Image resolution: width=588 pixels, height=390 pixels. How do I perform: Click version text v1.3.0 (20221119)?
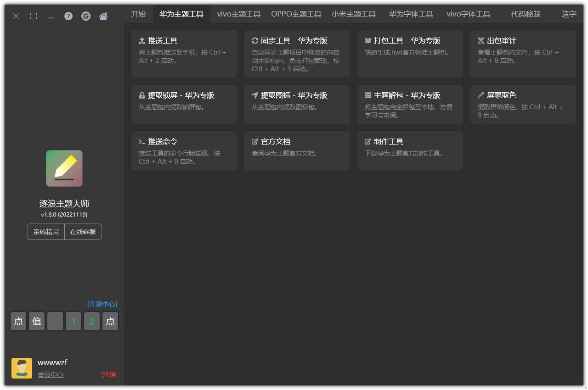(64, 214)
